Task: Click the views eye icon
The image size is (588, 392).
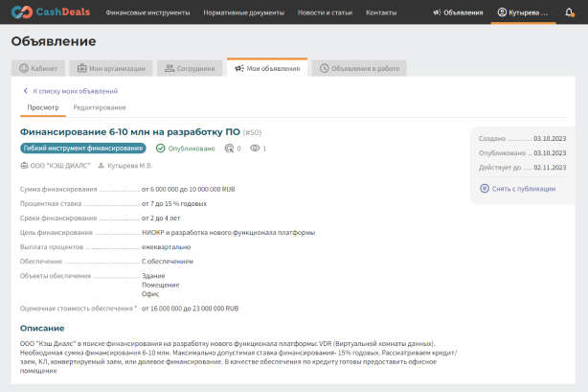Action: pos(255,149)
